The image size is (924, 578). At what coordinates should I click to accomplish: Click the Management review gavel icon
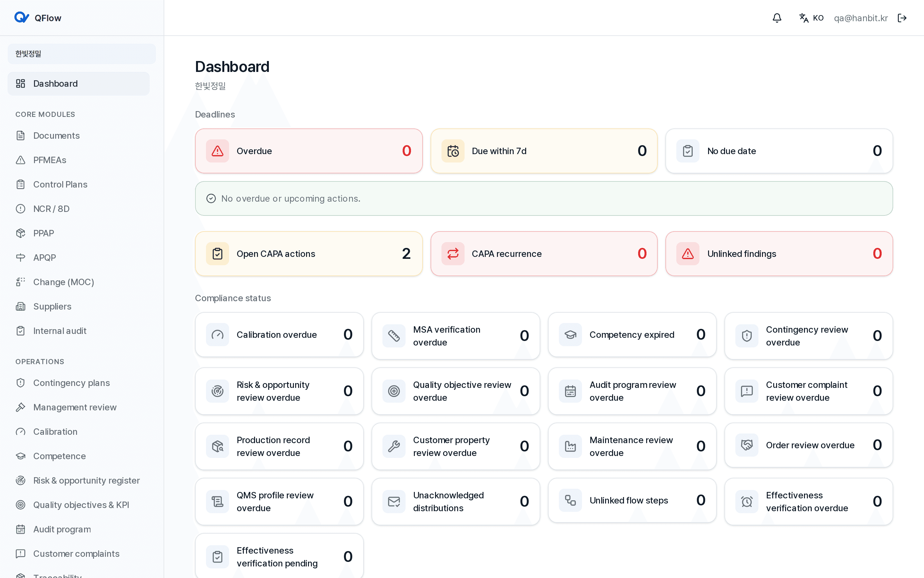[21, 407]
